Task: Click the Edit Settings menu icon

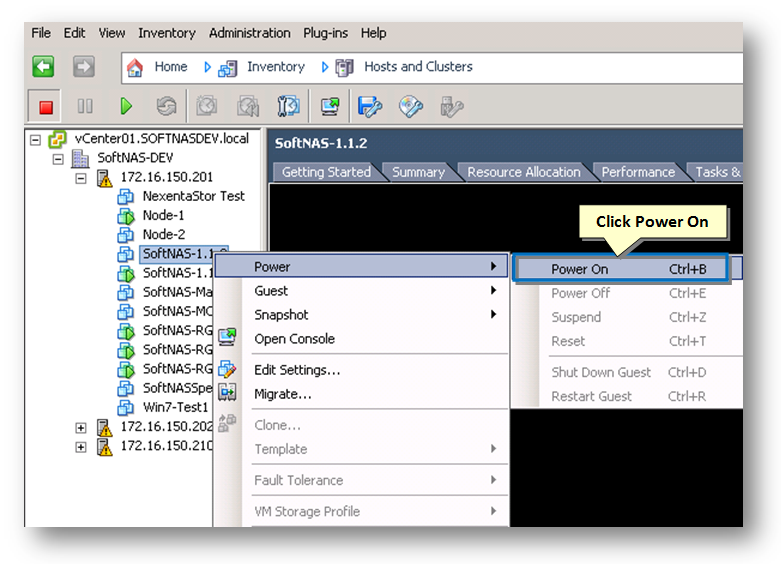Action: point(227,369)
